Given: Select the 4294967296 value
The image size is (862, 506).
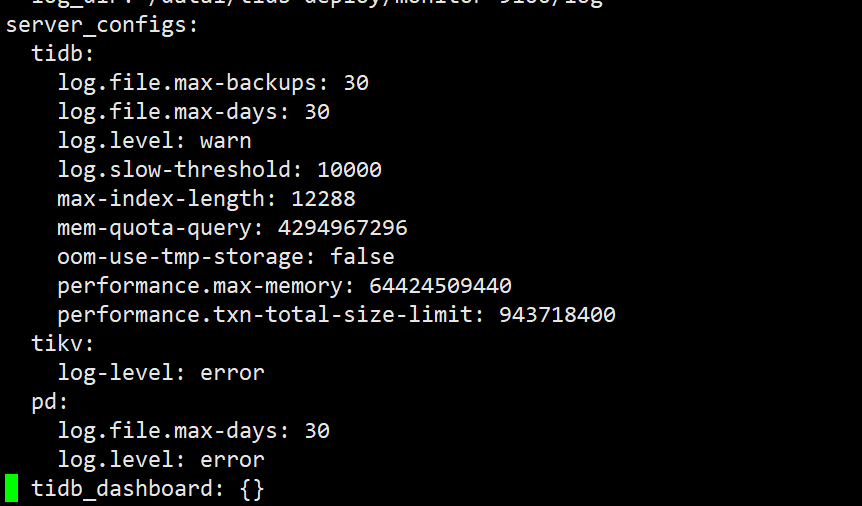Looking at the screenshot, I should 342,228.
